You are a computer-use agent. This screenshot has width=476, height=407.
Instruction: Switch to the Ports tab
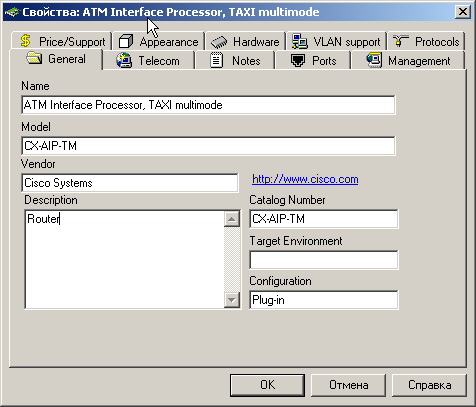point(313,61)
